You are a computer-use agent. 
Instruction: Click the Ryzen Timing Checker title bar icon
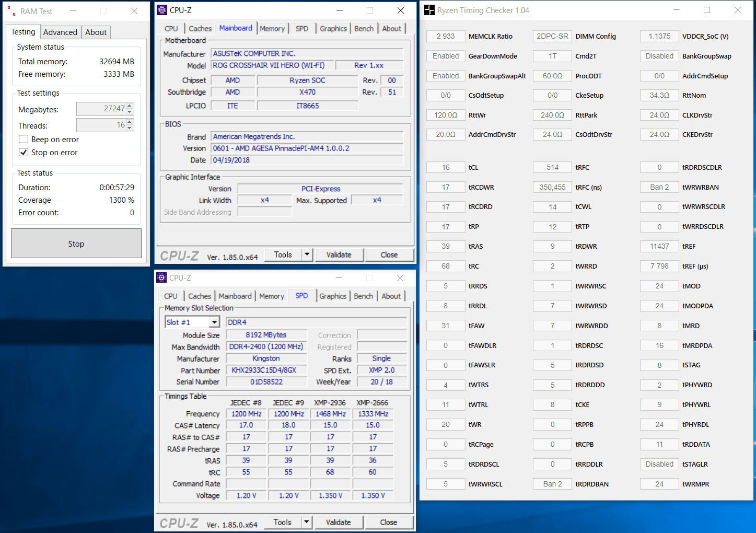(429, 10)
